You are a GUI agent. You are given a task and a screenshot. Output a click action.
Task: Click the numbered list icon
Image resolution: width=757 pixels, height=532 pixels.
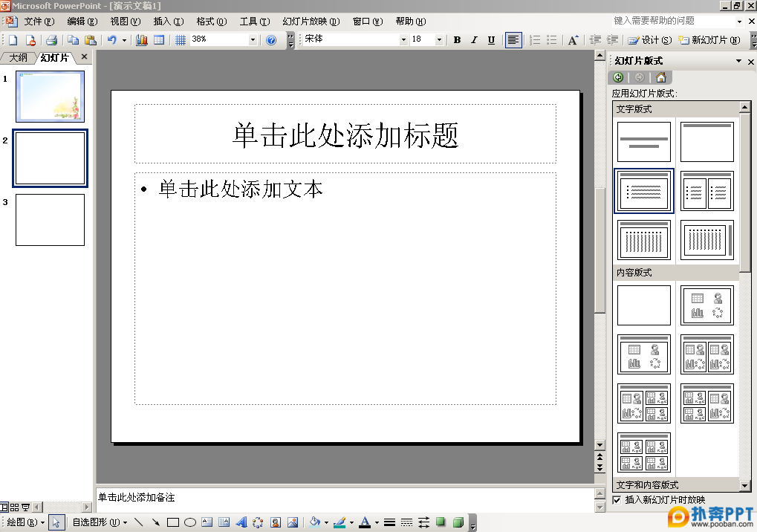(x=534, y=40)
